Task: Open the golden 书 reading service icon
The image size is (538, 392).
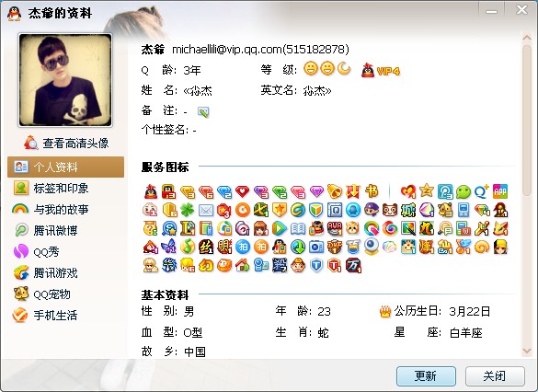Action: point(372,191)
